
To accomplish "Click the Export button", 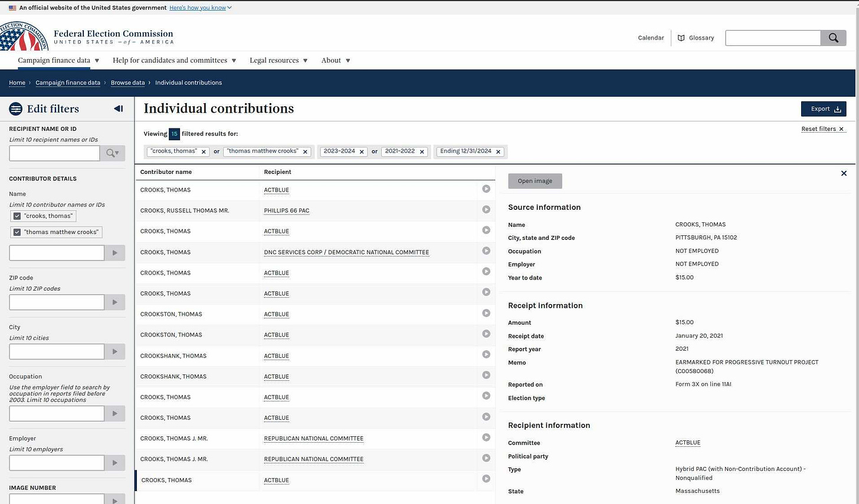I will (824, 109).
